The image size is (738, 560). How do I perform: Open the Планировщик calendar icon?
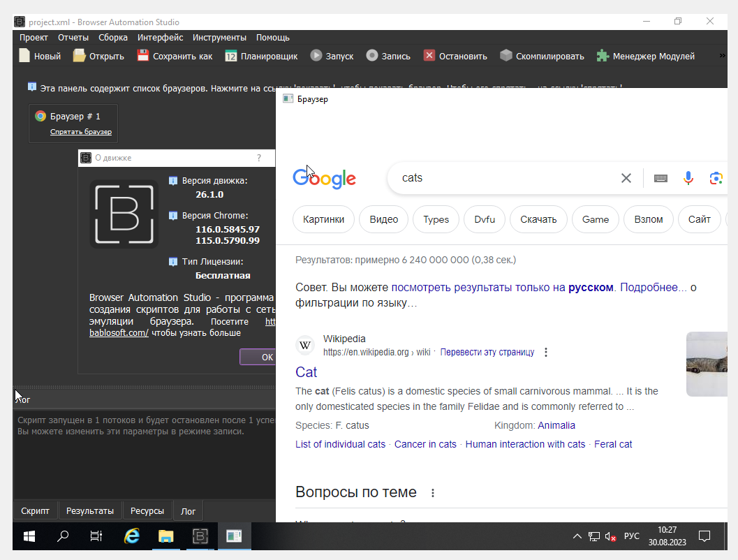230,55
